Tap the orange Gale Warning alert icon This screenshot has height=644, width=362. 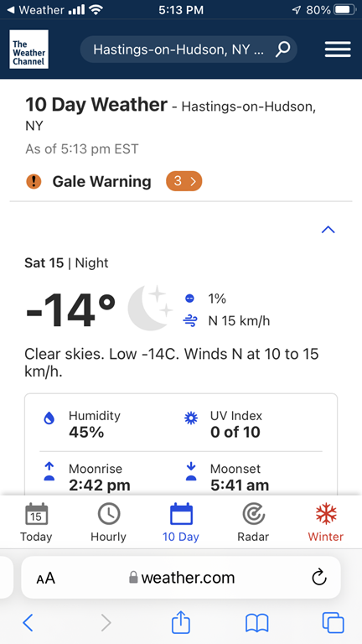[34, 181]
